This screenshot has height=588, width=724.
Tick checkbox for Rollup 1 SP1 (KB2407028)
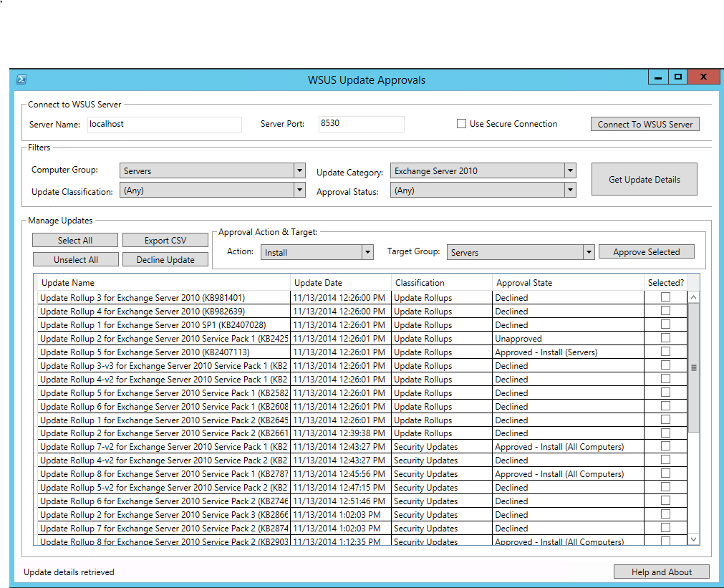(x=665, y=324)
